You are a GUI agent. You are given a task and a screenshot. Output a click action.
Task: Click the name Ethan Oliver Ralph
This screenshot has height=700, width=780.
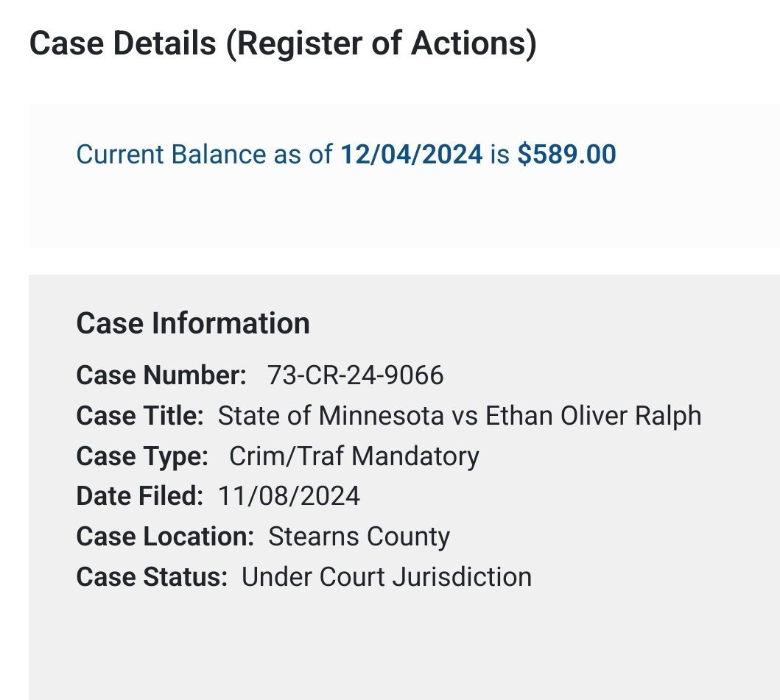(593, 416)
